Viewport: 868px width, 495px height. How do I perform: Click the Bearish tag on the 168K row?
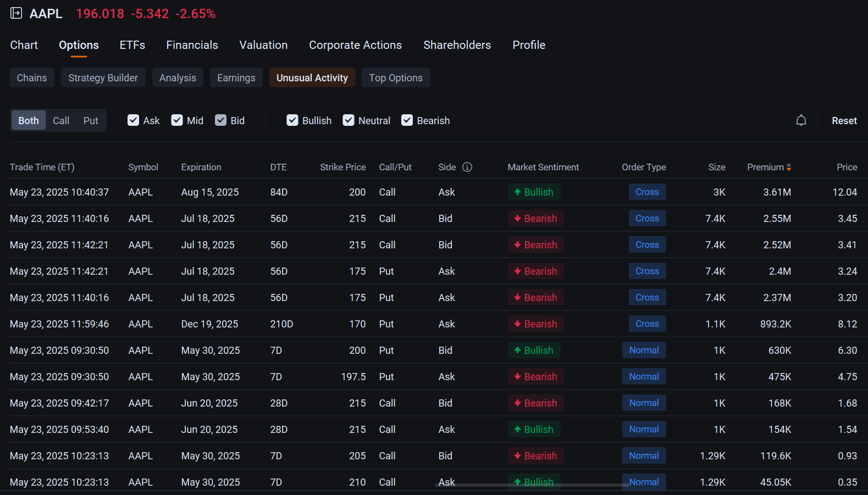coord(535,403)
